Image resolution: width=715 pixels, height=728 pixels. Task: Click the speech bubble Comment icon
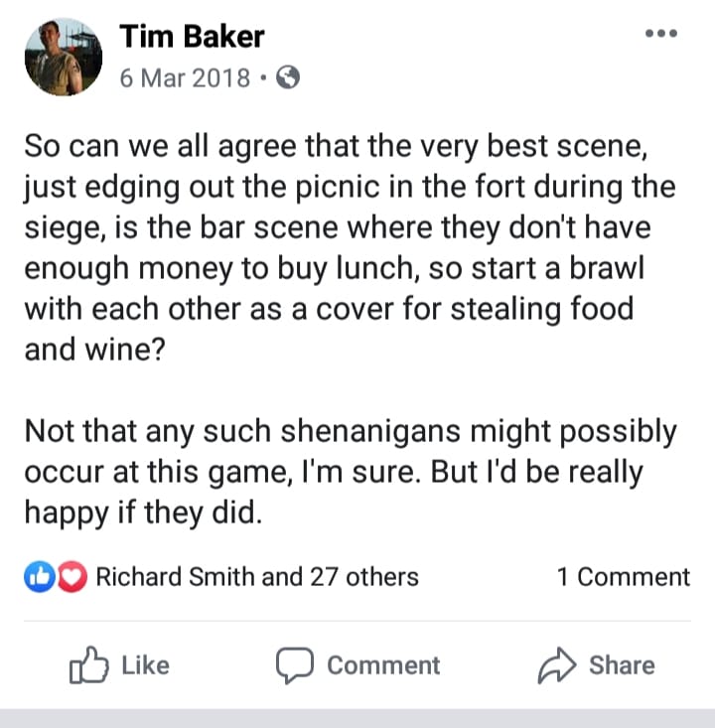coord(295,665)
